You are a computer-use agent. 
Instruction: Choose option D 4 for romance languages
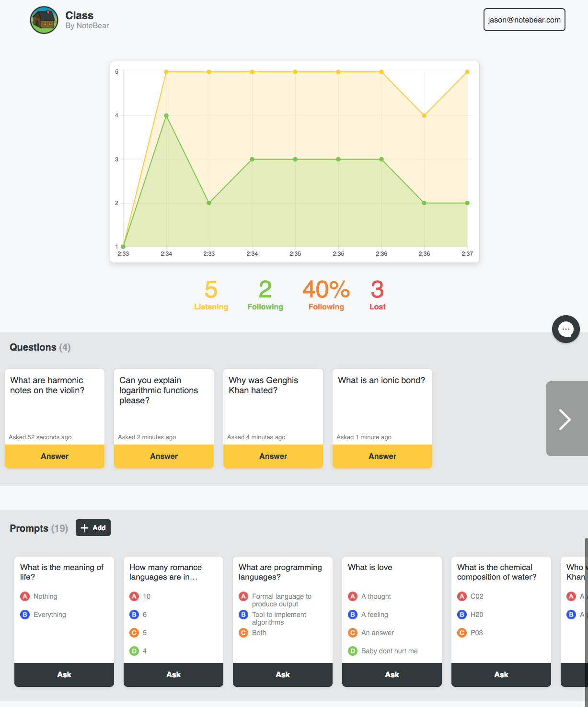click(138, 651)
